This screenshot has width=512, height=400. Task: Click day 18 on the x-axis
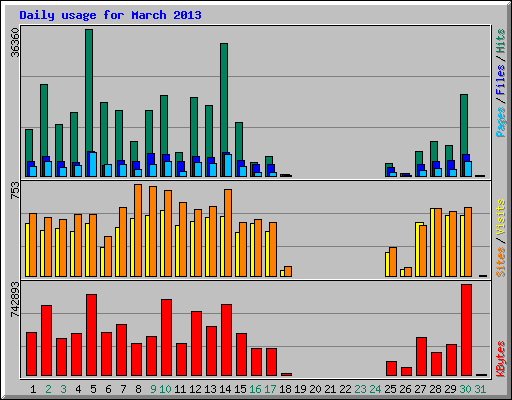click(285, 389)
